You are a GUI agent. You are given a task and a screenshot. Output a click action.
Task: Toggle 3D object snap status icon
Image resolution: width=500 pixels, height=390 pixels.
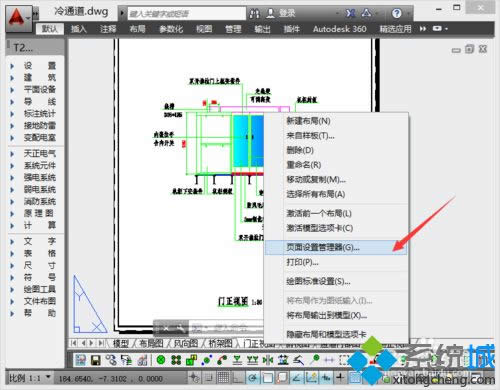(x=282, y=378)
